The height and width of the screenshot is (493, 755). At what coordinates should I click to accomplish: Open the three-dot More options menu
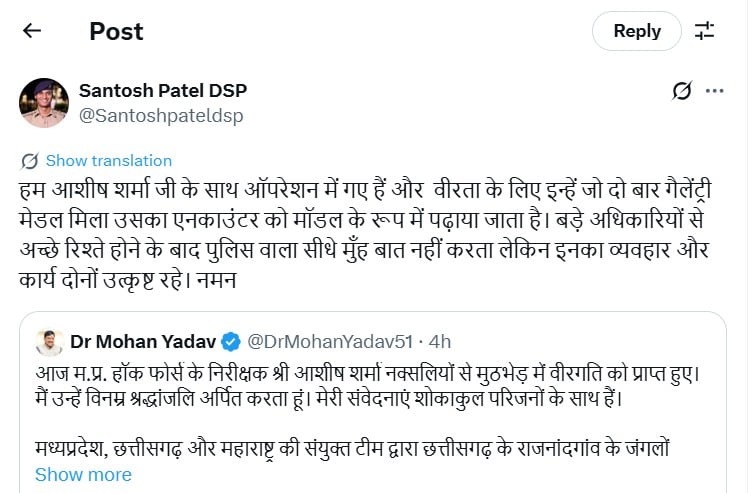[714, 91]
